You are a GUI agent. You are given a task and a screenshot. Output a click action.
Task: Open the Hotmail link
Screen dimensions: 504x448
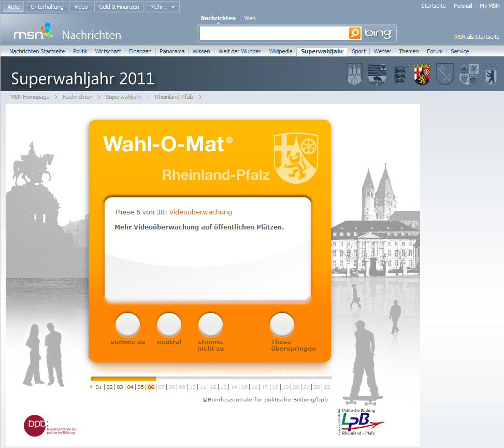click(463, 6)
